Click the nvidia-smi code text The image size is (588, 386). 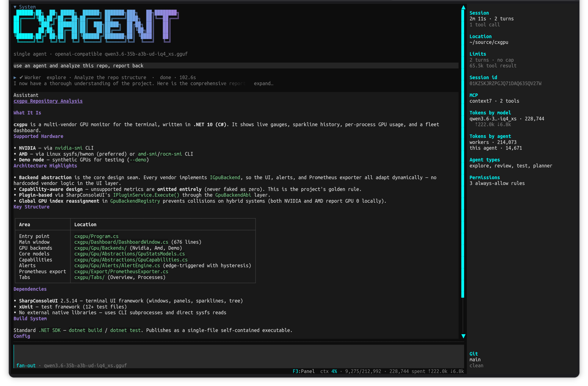point(68,148)
